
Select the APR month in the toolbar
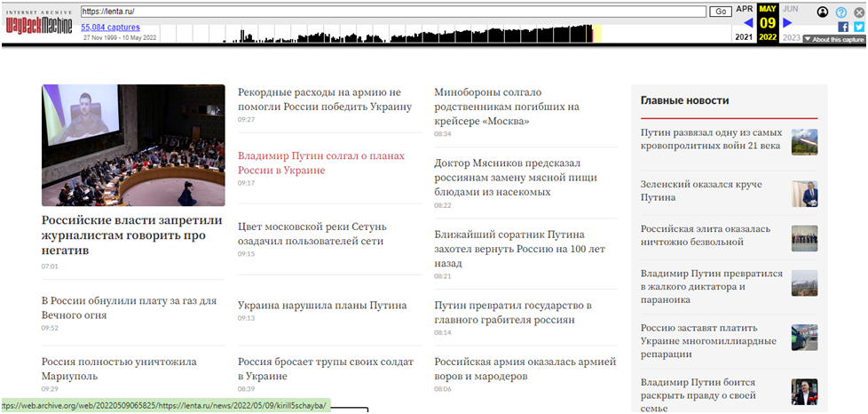click(x=745, y=9)
